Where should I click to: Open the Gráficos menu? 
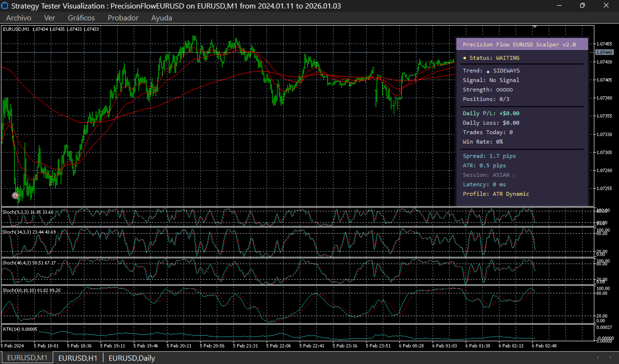tap(81, 18)
